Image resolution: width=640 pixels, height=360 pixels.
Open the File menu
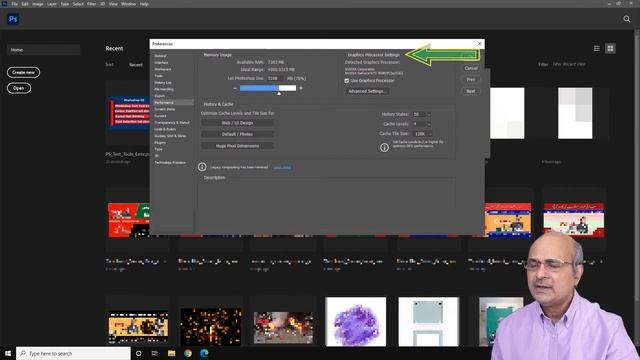14,4
